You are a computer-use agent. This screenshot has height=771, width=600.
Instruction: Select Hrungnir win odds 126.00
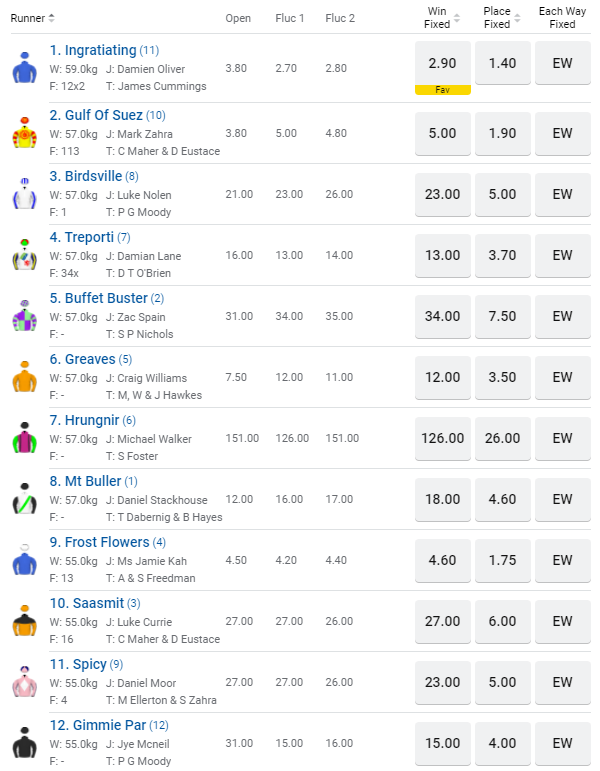(442, 438)
